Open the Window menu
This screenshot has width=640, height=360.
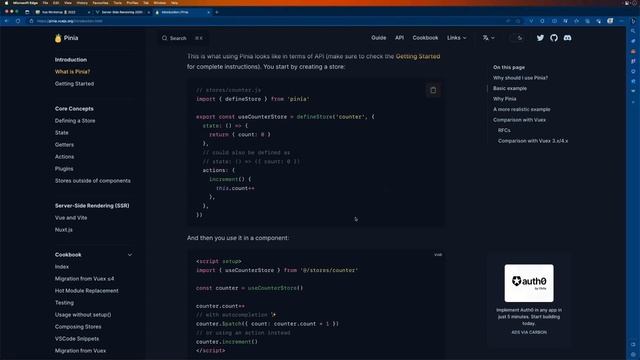pos(160,3)
